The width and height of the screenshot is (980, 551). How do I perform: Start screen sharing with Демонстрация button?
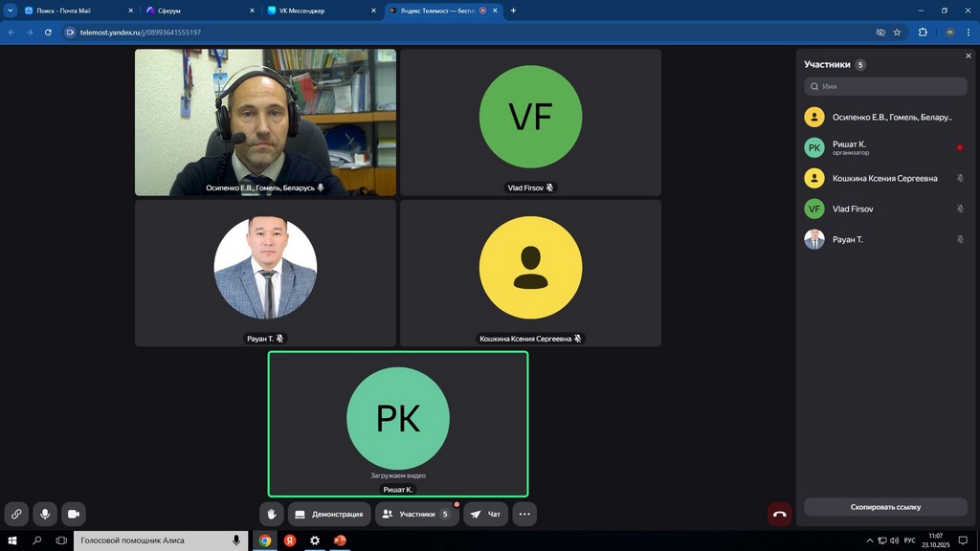pyautogui.click(x=329, y=514)
